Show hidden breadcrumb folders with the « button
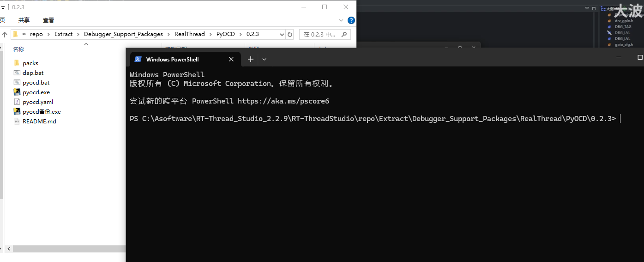Screen dimensions: 644x262 (24, 34)
